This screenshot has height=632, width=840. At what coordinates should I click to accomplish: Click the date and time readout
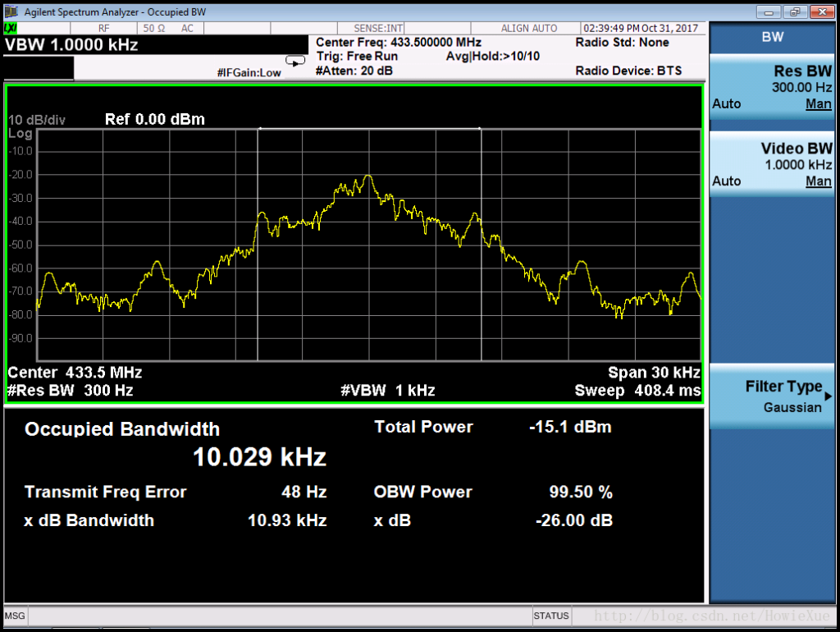point(641,29)
